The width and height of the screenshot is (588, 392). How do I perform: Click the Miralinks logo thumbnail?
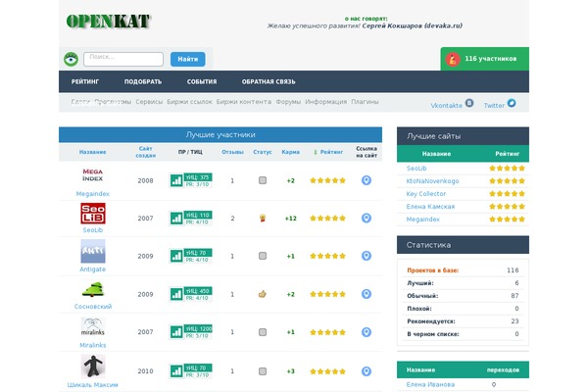93,326
